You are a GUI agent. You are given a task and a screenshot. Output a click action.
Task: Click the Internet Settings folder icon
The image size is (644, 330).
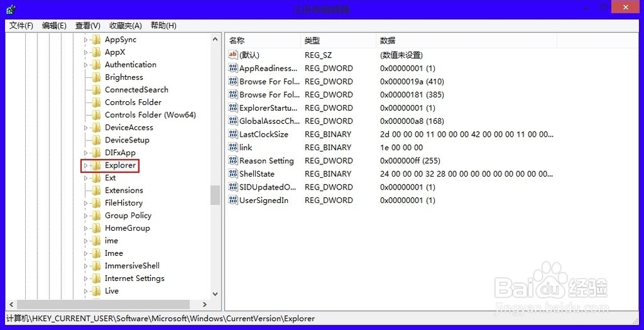coord(96,278)
